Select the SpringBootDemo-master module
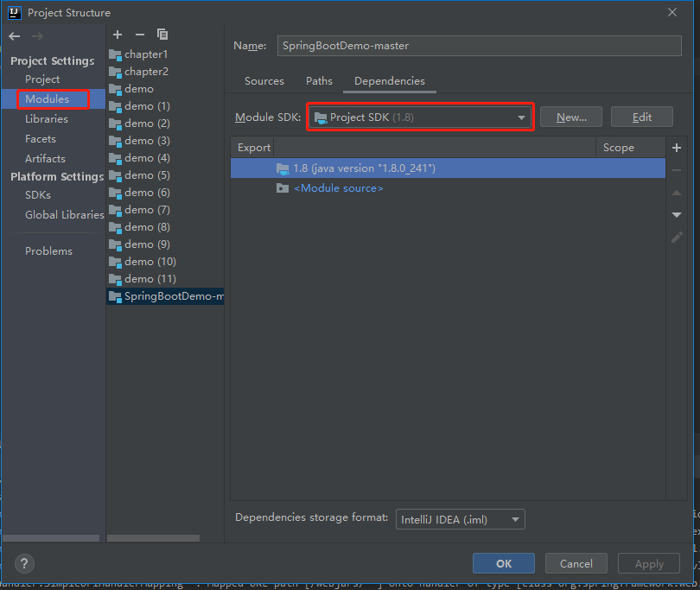 165,296
